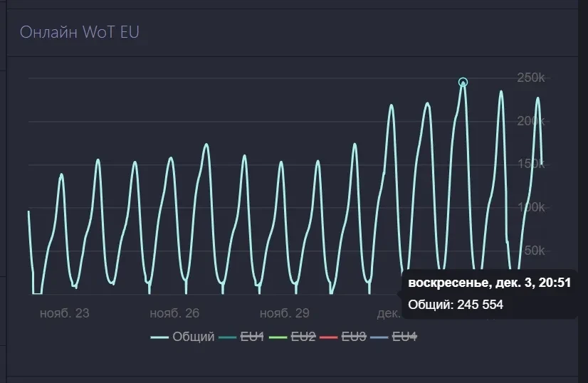The width and height of the screenshot is (588, 383).
Task: Select the нояб. 26 x-axis label
Action: pyautogui.click(x=174, y=313)
